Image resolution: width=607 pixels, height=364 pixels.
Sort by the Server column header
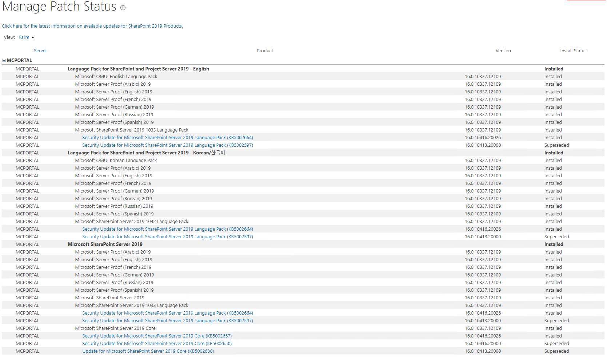pyautogui.click(x=40, y=51)
